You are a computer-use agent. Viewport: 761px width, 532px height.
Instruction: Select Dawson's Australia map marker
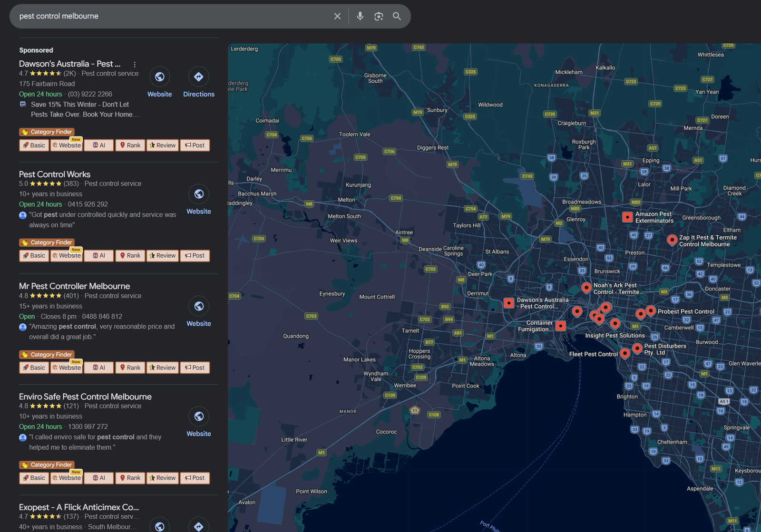[x=509, y=303]
